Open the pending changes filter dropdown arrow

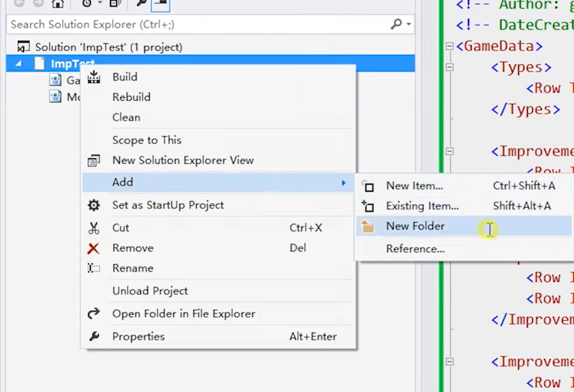pyautogui.click(x=100, y=4)
